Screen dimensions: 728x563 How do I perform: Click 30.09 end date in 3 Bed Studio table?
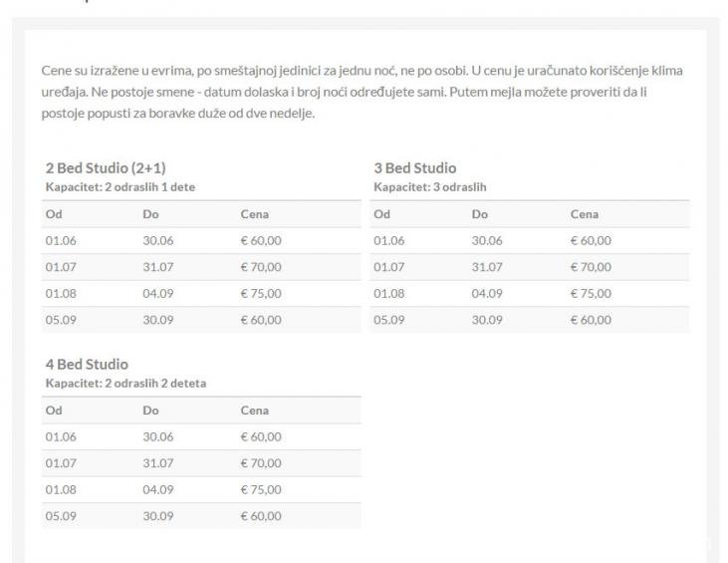(487, 320)
